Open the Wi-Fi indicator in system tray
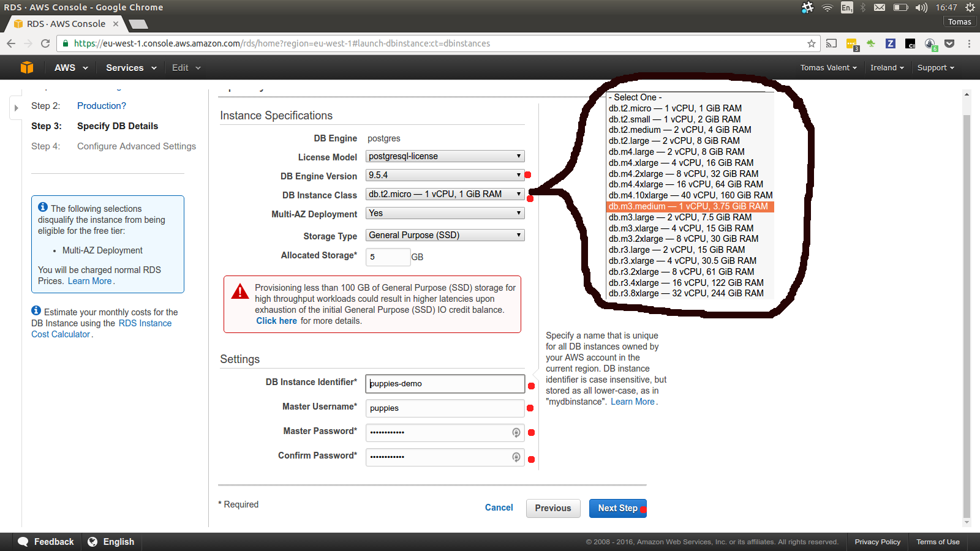This screenshot has width=980, height=551. coord(827,7)
